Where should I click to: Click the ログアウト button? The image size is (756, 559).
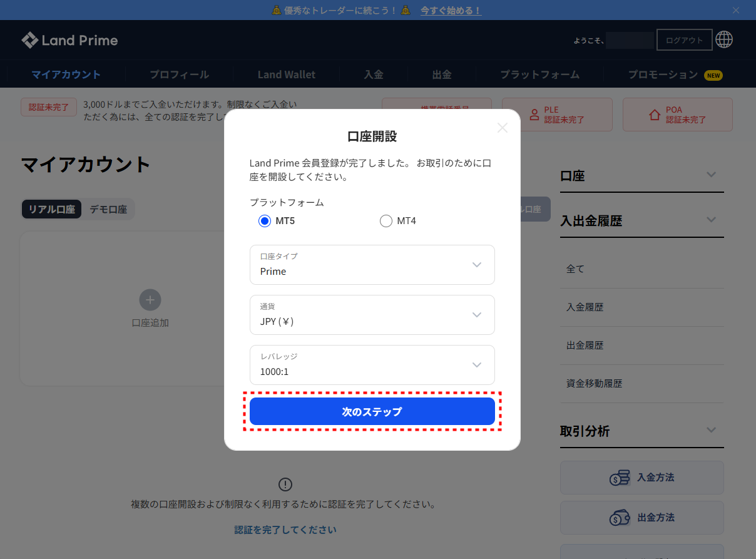(685, 40)
